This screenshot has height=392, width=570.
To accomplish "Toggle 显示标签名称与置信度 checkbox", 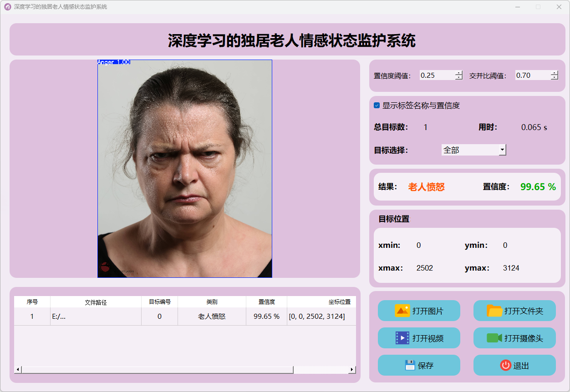I will [377, 106].
